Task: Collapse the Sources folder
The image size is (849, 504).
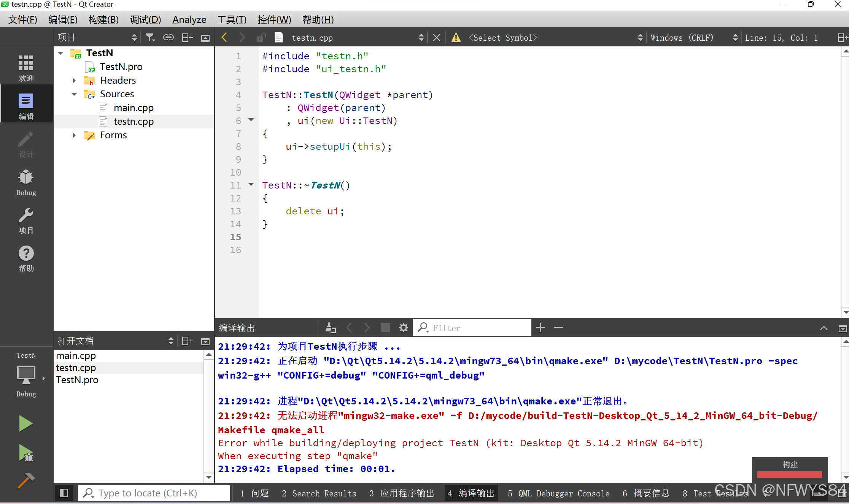Action: (x=74, y=94)
